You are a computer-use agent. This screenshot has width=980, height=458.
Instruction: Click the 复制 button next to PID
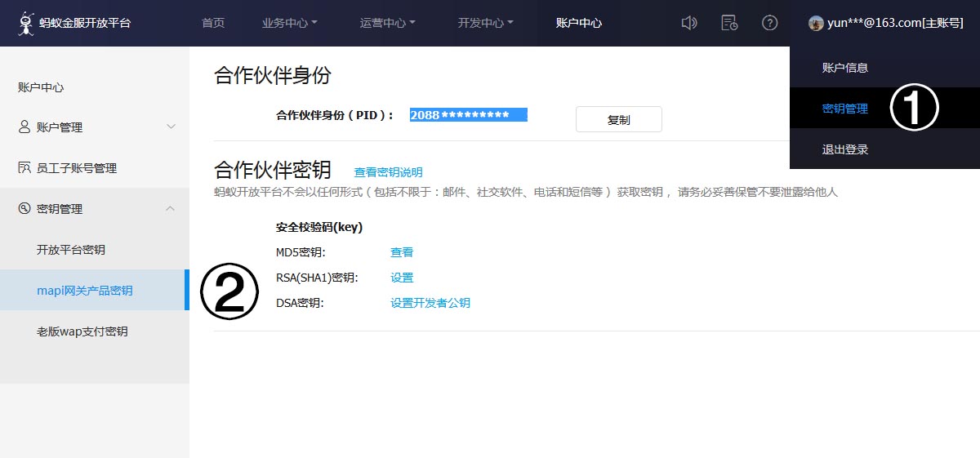tap(619, 119)
